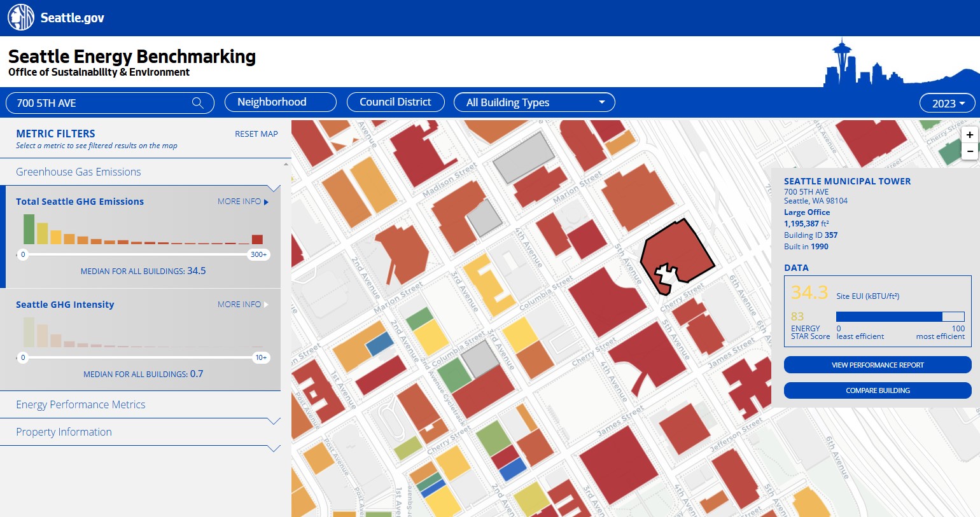Click the Seattle.gov city seal logo
The height and width of the screenshot is (517, 980).
21,17
